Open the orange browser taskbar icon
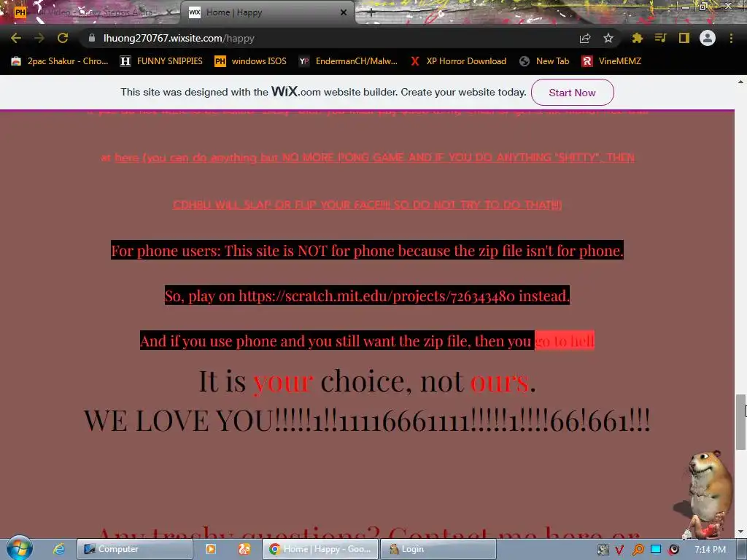 pyautogui.click(x=244, y=549)
